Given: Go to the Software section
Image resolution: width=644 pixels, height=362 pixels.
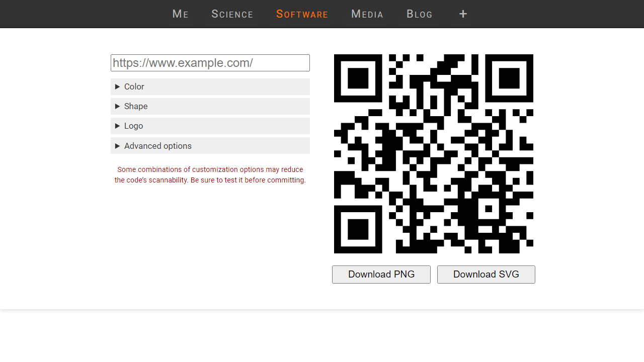Looking at the screenshot, I should click(x=302, y=14).
